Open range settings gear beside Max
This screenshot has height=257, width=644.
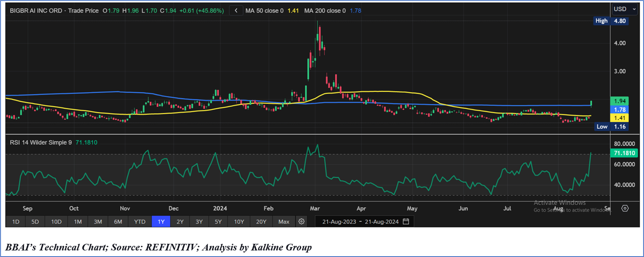[302, 221]
